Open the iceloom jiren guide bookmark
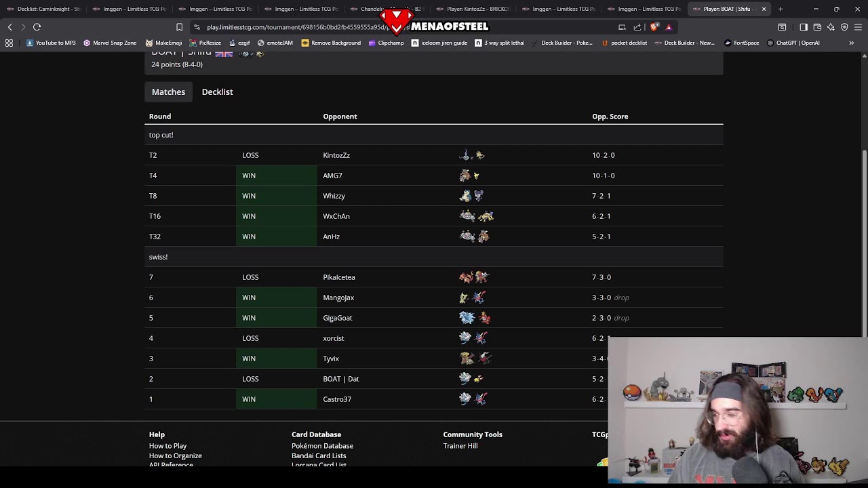 (439, 43)
